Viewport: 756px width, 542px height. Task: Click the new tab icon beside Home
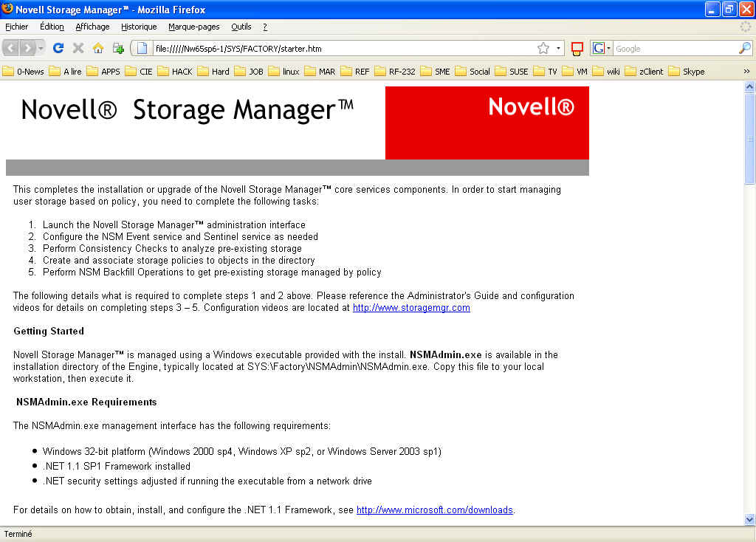click(x=118, y=48)
